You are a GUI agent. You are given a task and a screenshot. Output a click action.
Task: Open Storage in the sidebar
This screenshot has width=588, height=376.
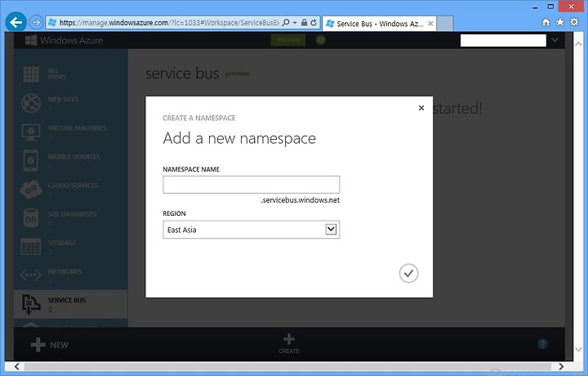[70, 246]
